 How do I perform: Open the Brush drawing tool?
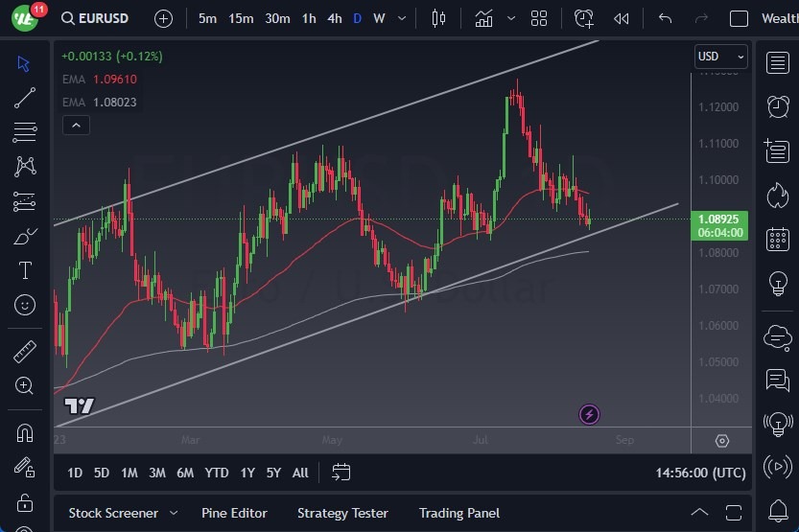25,236
